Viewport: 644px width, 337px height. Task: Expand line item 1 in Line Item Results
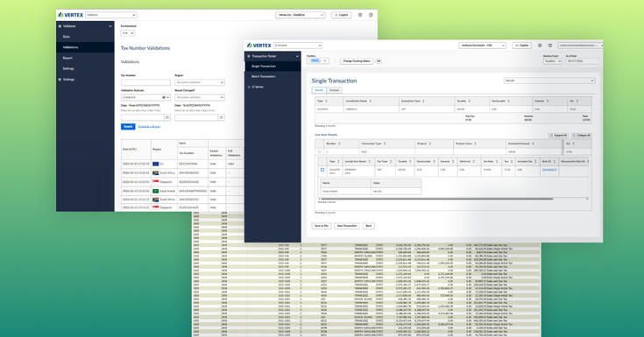(x=319, y=152)
